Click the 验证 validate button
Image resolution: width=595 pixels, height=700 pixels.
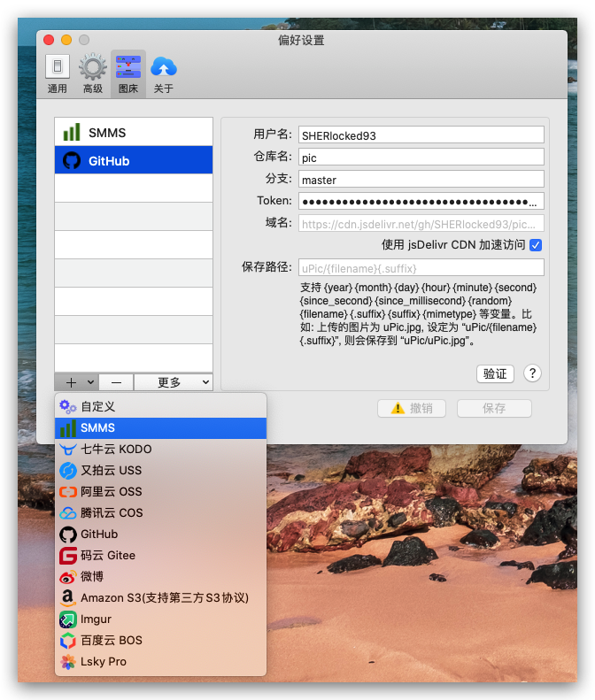pos(495,373)
